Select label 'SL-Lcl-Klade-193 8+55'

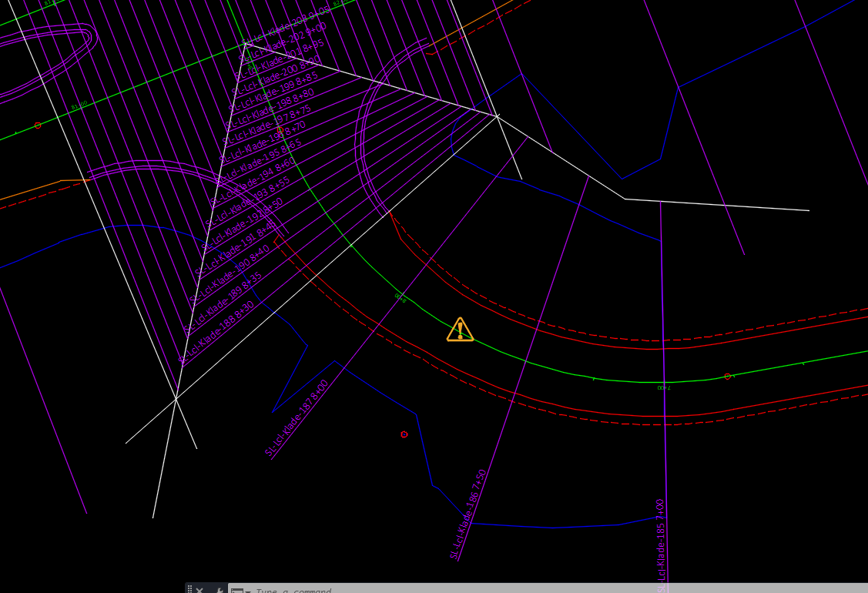click(x=248, y=202)
